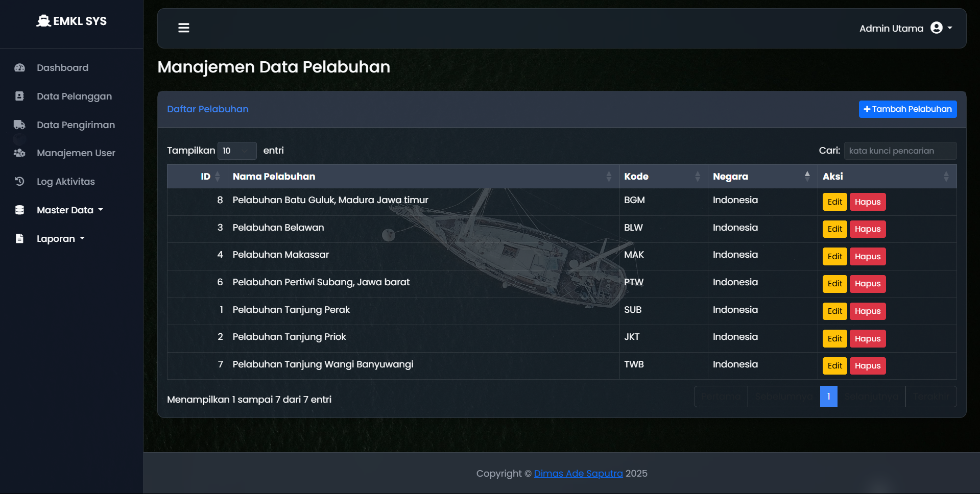Expand the Laporan dropdown menu
This screenshot has width=980, height=494.
(56, 239)
